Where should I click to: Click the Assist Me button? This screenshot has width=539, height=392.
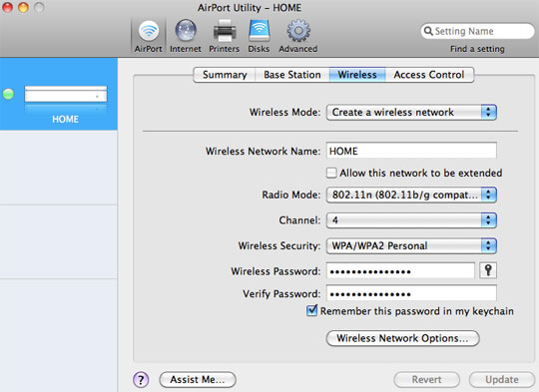(x=198, y=380)
